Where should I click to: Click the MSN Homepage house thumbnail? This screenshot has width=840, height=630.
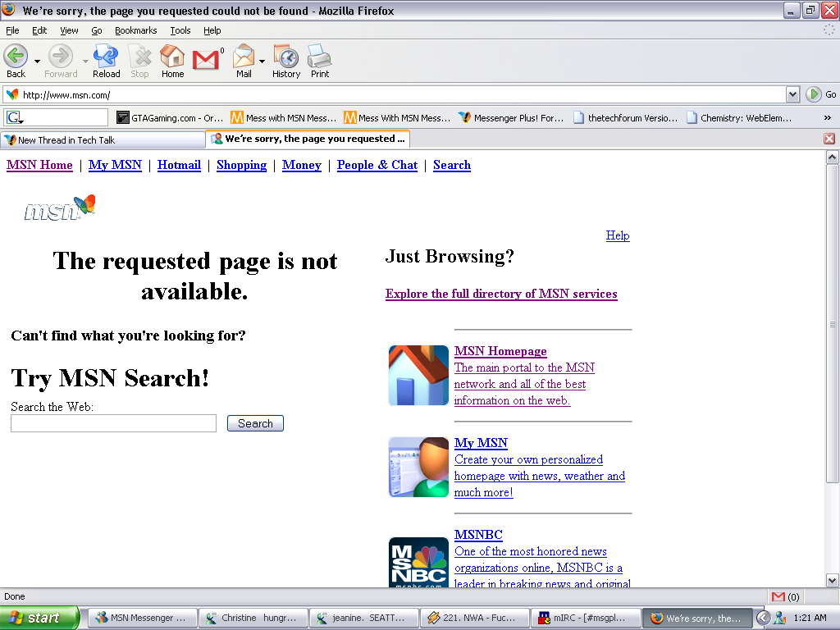point(418,376)
